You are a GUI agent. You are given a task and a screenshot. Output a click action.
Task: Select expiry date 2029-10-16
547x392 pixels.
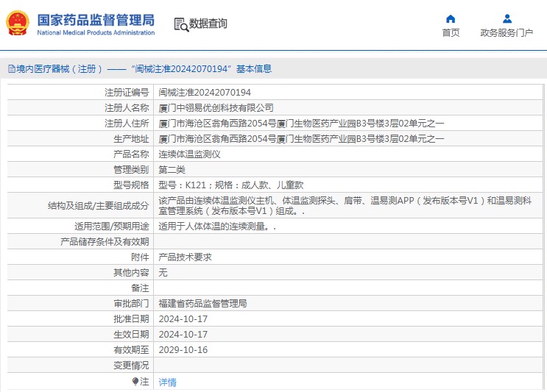pyautogui.click(x=183, y=350)
